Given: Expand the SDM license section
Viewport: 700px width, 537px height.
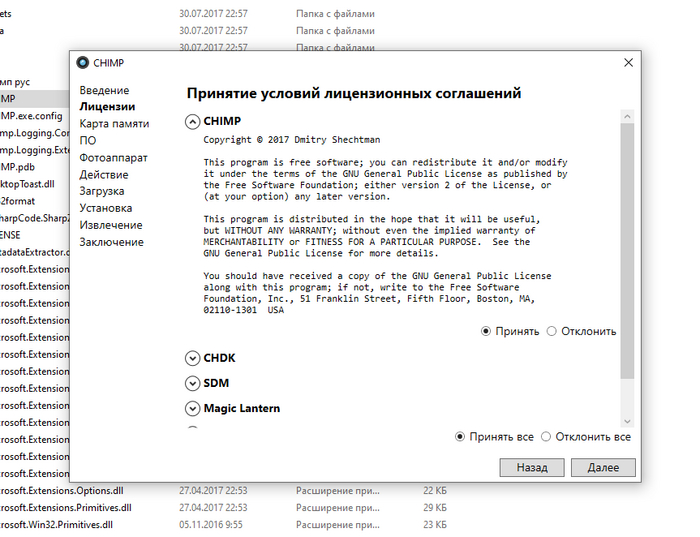Looking at the screenshot, I should [192, 383].
